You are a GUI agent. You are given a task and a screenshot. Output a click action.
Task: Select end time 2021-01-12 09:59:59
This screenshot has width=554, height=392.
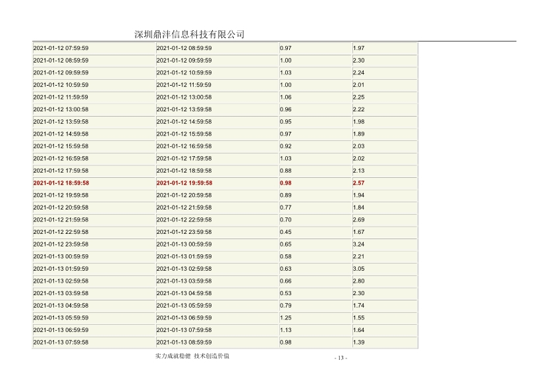coord(184,61)
